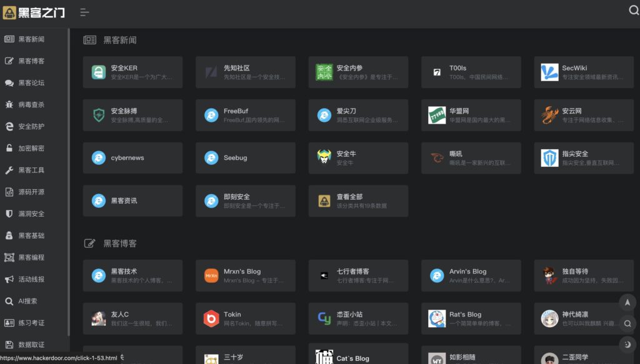Open the 如影相随 blog card
Screen dimensions: 640x364
[471, 355]
